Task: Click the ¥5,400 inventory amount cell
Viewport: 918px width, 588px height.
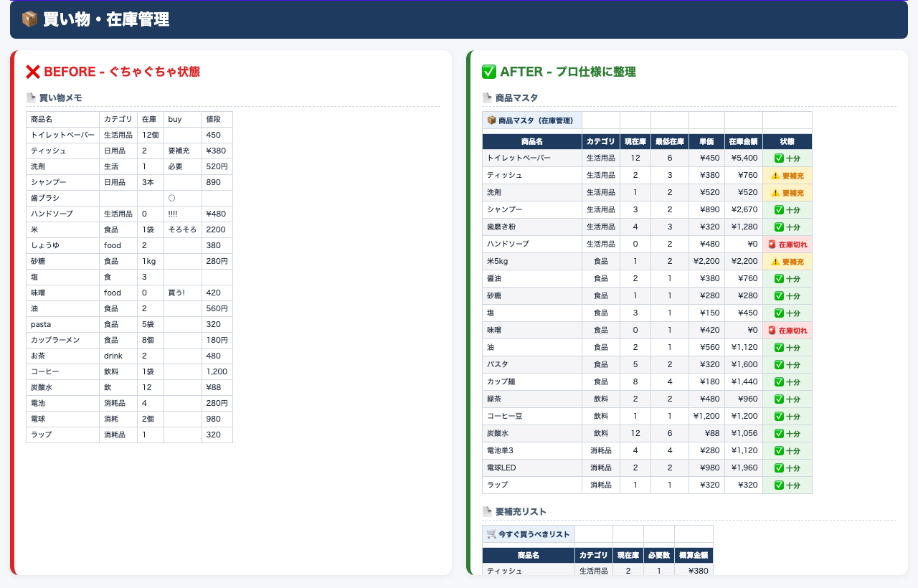Action: 744,158
